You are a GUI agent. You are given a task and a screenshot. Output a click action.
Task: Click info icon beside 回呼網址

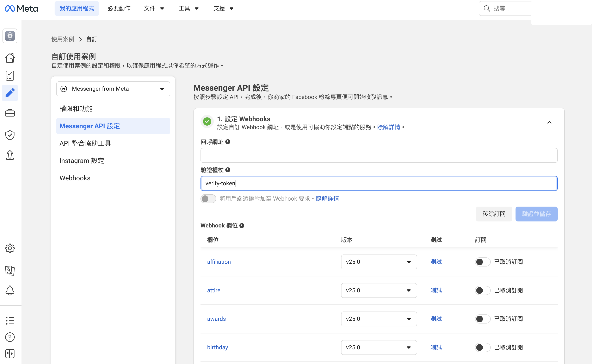(228, 142)
